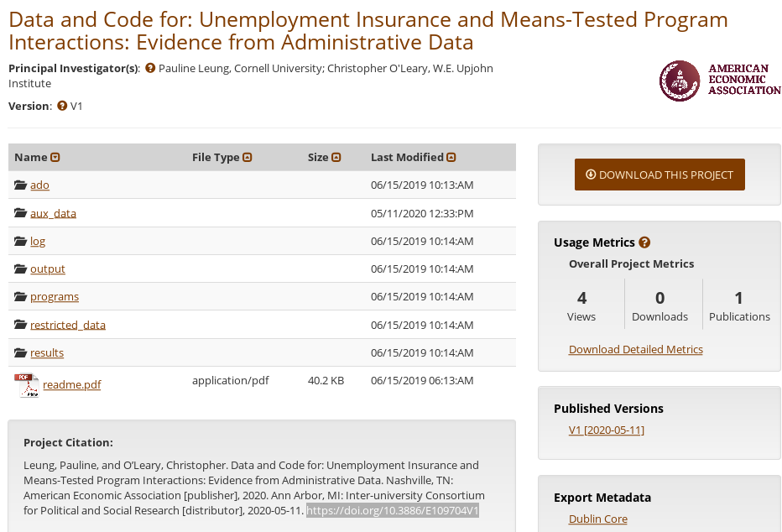Image resolution: width=782 pixels, height=532 pixels.
Task: Export metadata as Dublin Core
Action: [597, 519]
